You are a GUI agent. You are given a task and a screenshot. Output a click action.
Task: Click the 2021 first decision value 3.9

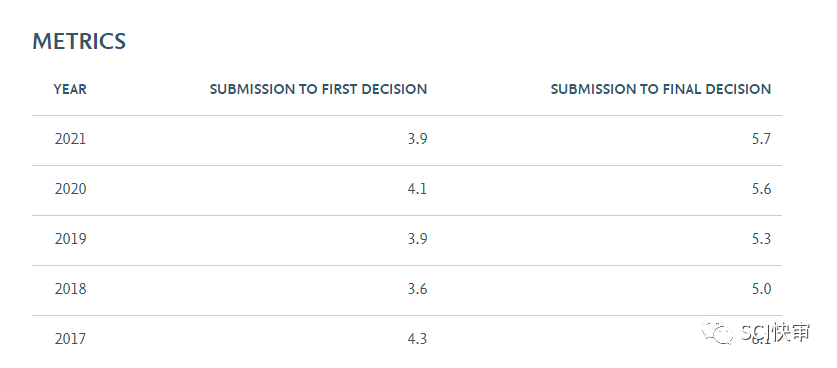point(417,139)
